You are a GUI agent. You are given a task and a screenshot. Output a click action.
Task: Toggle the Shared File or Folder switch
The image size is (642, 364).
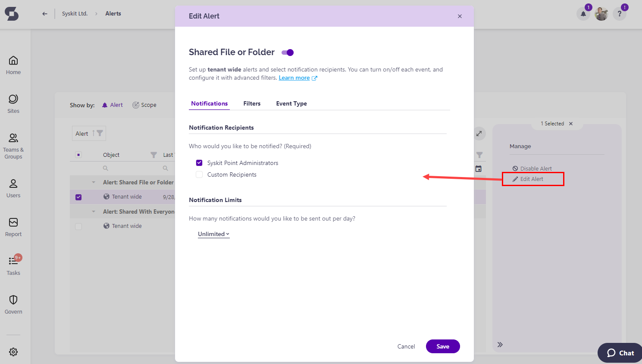288,53
